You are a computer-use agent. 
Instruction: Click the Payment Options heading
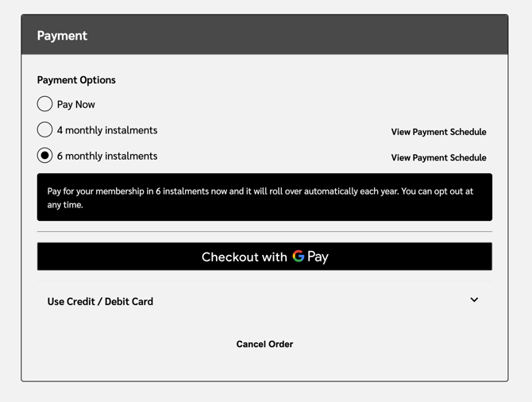76,79
